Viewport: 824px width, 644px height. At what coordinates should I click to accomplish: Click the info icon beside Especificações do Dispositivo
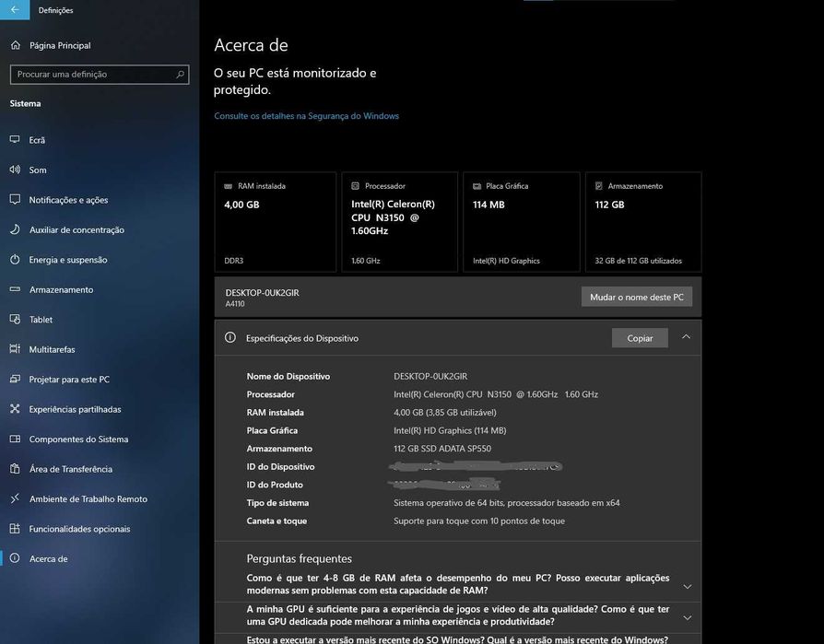pyautogui.click(x=230, y=338)
